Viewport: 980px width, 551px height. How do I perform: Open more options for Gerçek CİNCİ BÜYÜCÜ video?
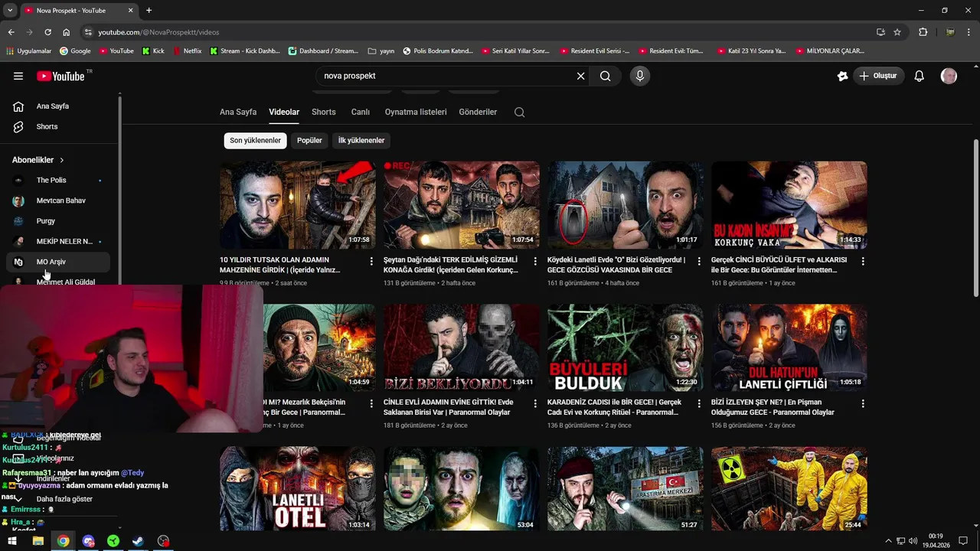863,261
